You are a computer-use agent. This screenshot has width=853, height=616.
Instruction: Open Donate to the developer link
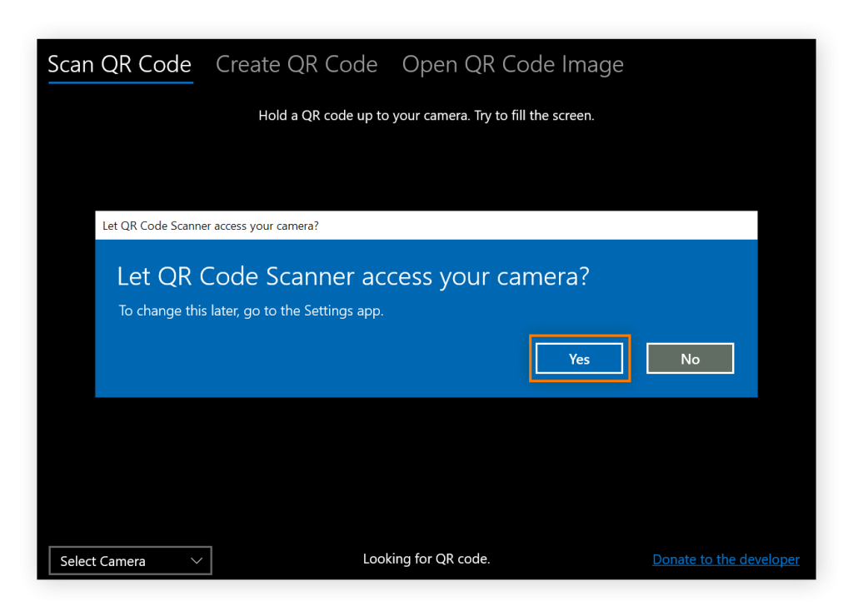[726, 559]
